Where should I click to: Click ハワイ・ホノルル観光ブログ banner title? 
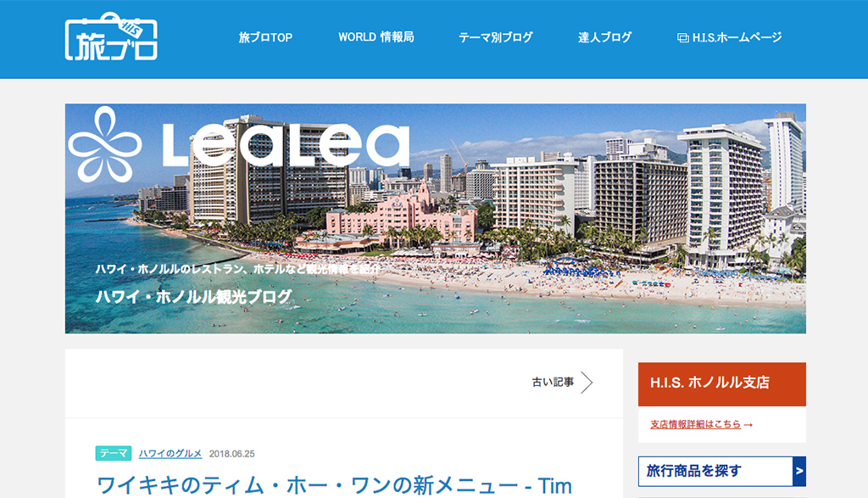tap(193, 296)
